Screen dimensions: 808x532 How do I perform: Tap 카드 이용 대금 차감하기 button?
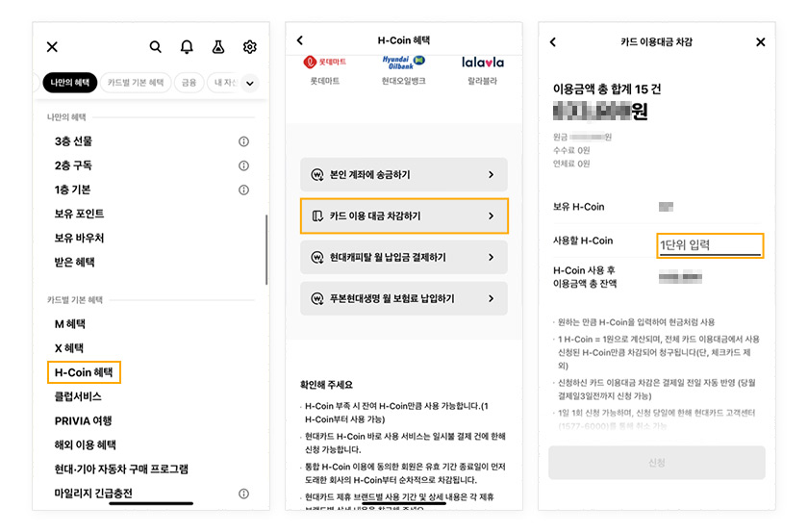(x=404, y=216)
